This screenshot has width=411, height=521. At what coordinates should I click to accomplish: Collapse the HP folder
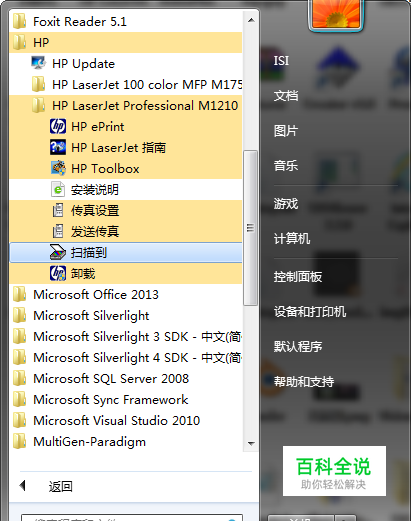click(x=126, y=42)
